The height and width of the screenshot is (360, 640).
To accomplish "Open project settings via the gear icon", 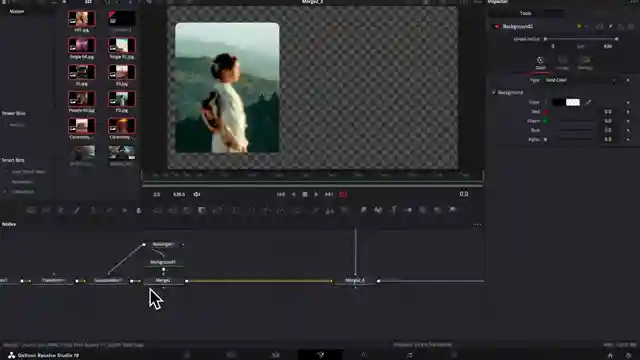I will click(x=629, y=355).
